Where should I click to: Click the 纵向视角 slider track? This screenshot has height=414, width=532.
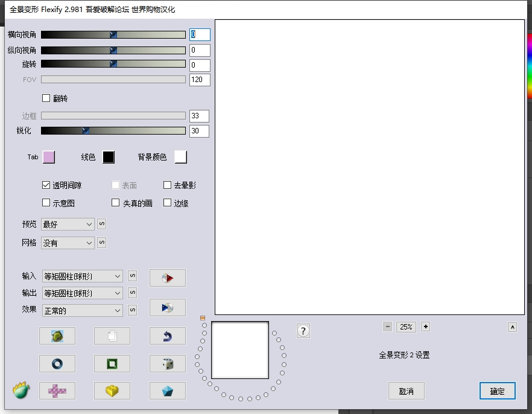tap(113, 50)
